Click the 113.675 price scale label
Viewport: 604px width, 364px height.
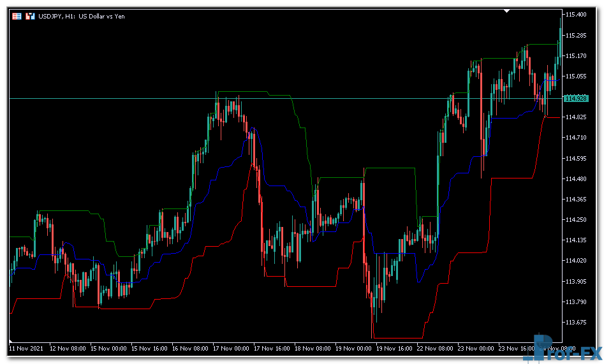tap(576, 323)
